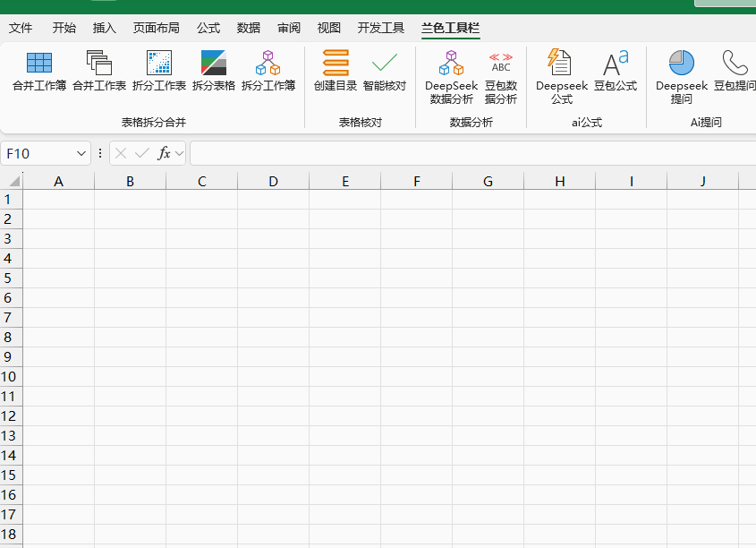Image resolution: width=756 pixels, height=548 pixels.
Task: Switch to the 审阅 tab
Action: [289, 28]
